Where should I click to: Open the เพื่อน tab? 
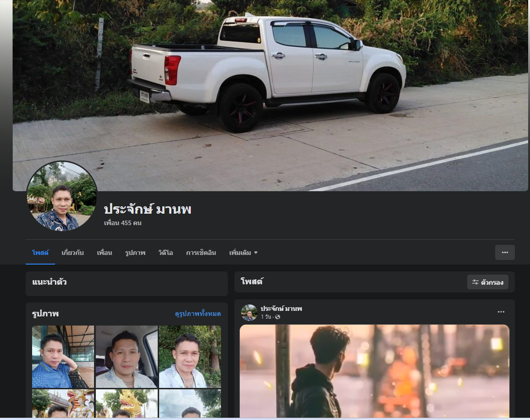[105, 253]
